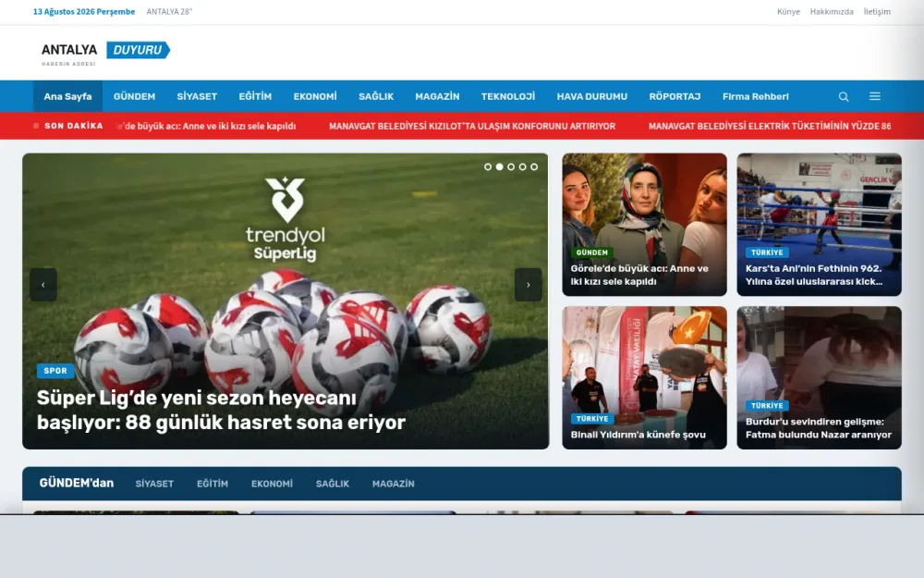Open the TEKNOLOJİ nav item
Screen dimensions: 924x578
tap(508, 96)
